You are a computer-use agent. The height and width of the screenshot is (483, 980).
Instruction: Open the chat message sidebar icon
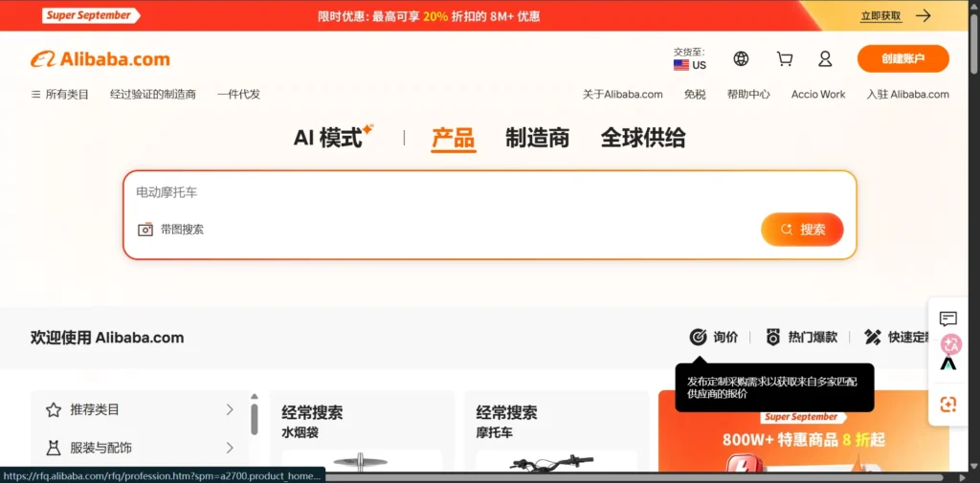[948, 318]
